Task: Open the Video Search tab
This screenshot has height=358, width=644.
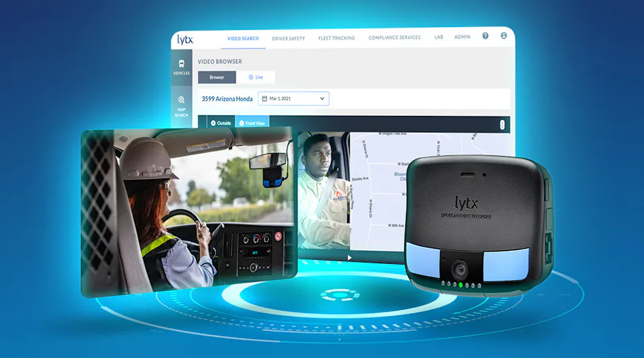Action: (243, 39)
